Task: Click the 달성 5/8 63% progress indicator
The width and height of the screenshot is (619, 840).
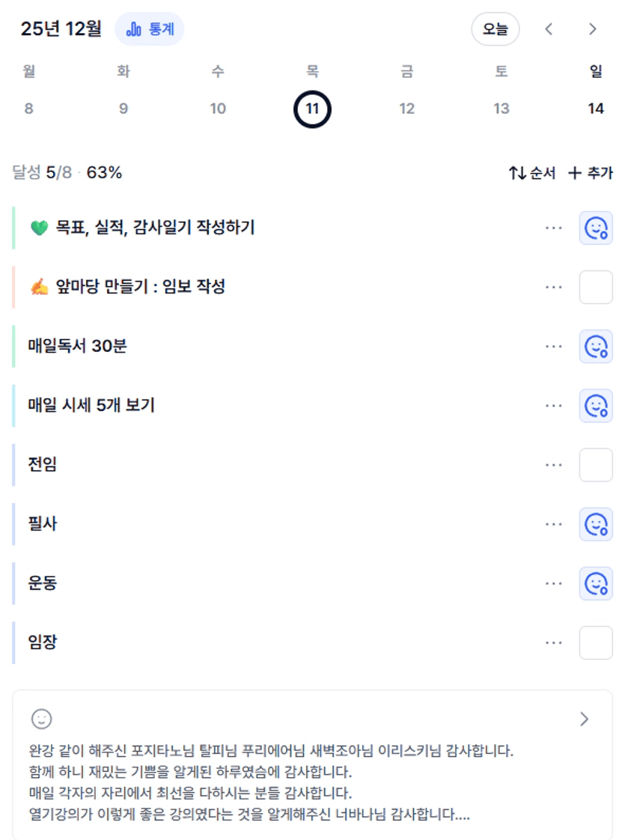Action: [67, 173]
